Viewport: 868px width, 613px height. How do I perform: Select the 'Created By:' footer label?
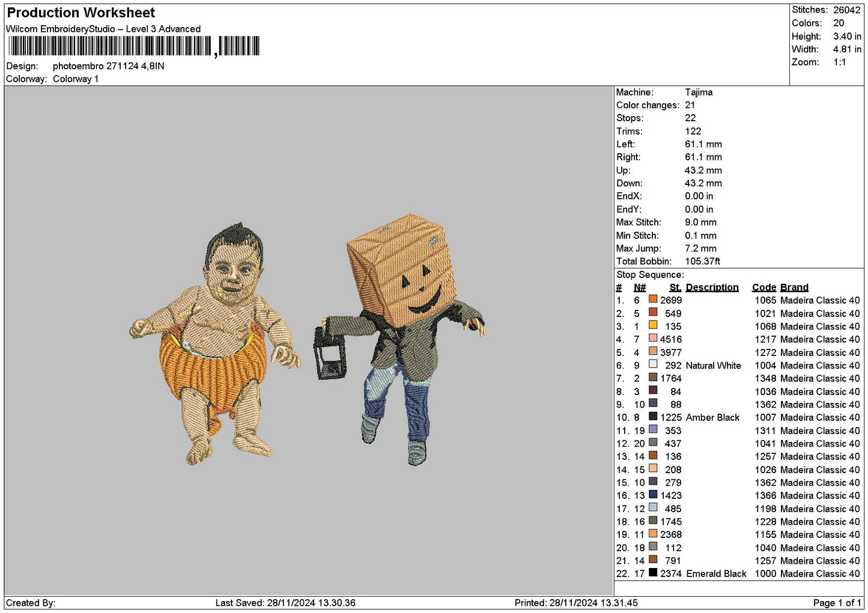(31, 603)
